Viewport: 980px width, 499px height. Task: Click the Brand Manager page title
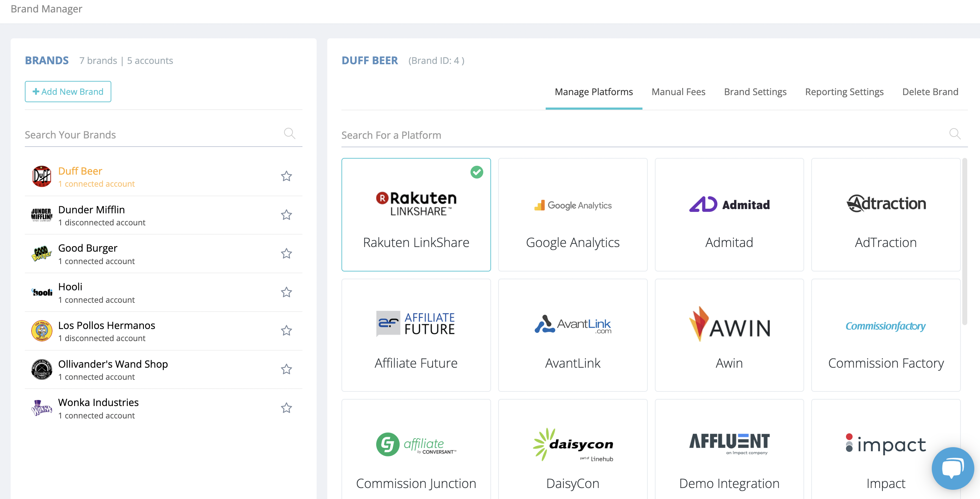click(x=46, y=9)
